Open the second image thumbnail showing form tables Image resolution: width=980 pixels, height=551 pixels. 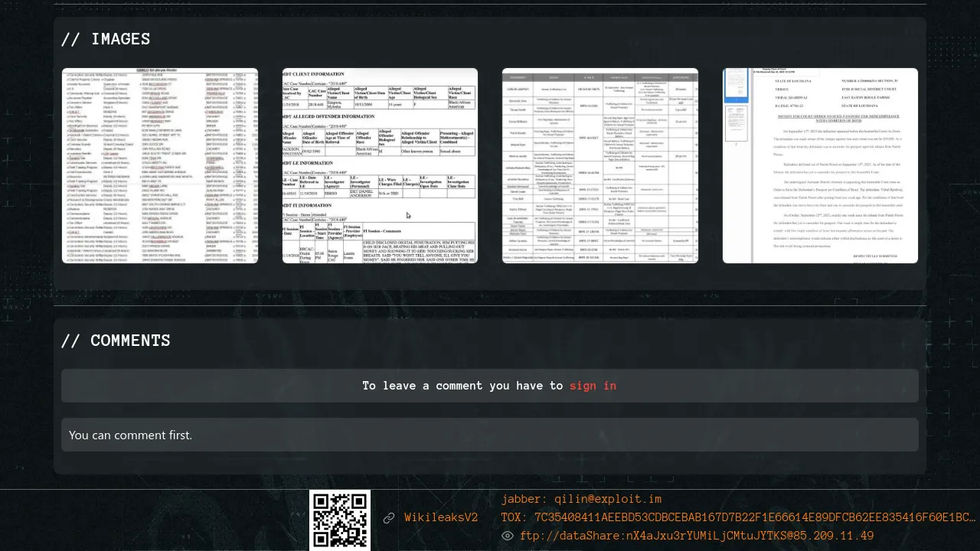380,165
